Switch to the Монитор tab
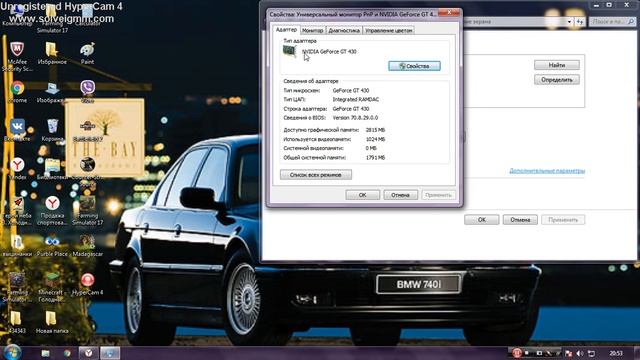This screenshot has height=360, width=640. point(313,31)
